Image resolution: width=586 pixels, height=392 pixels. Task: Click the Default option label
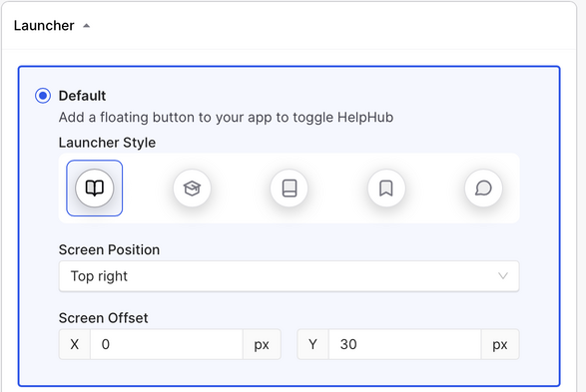82,96
